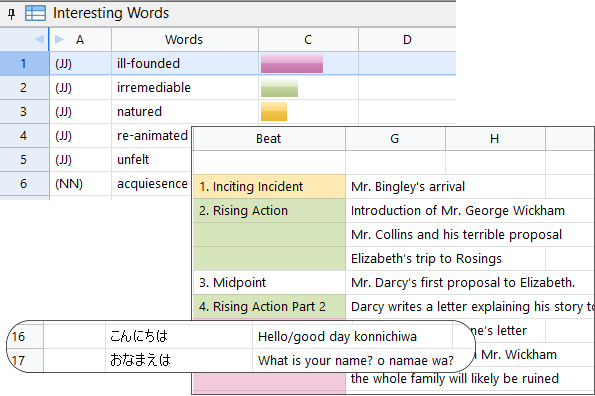Click the cell 'acquiesence'
Viewport: 595px width, 396px height.
pos(152,184)
